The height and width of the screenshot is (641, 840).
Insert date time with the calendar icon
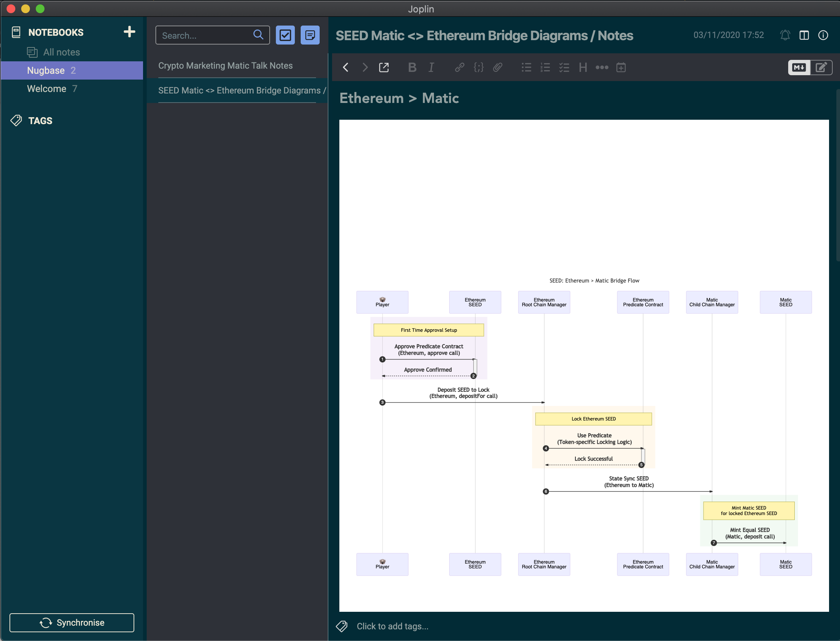click(621, 68)
